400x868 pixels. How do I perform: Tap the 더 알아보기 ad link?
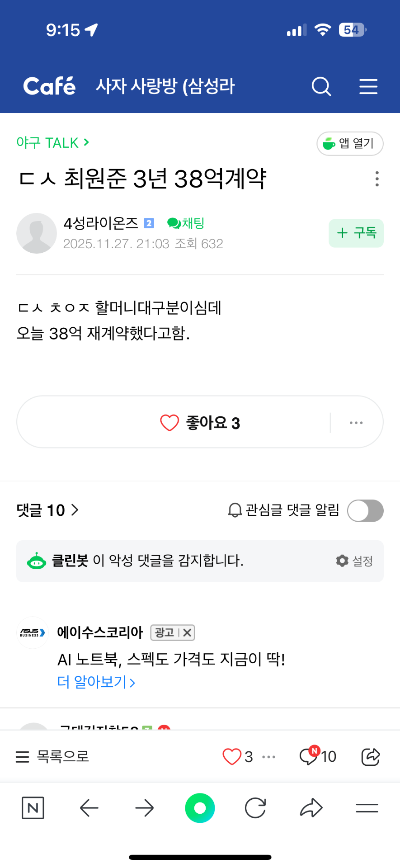96,682
